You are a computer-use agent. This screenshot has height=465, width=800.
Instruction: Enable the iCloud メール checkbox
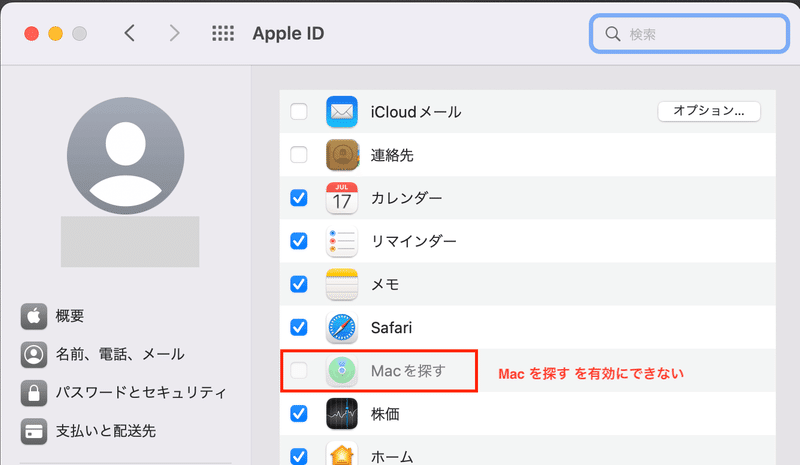point(298,111)
